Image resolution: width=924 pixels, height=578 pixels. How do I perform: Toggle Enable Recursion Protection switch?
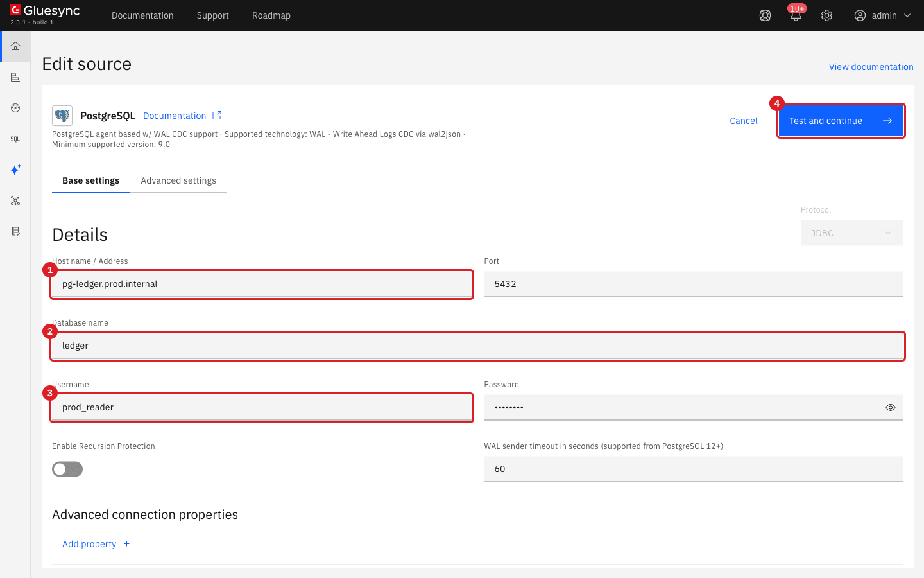pyautogui.click(x=67, y=469)
